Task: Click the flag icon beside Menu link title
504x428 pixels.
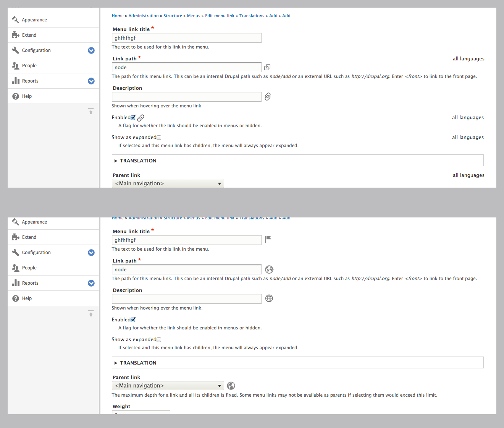Action: pyautogui.click(x=268, y=239)
